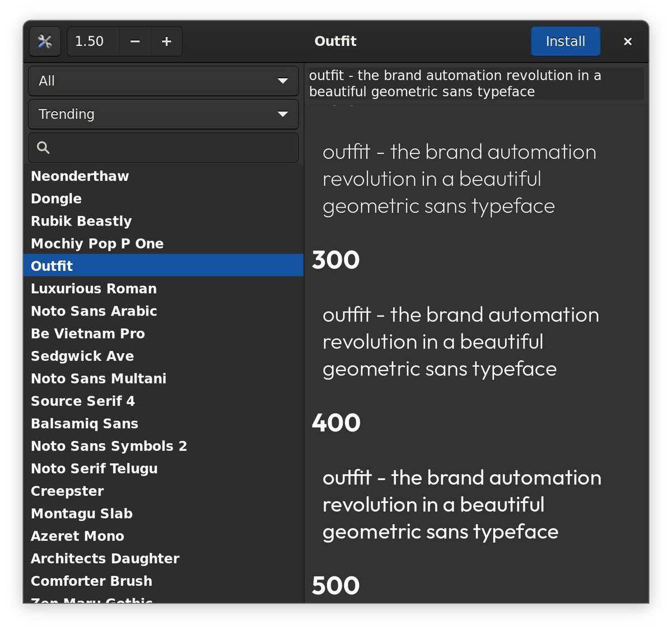Select Azeret Mono font
Viewport: 672px width, 629px height.
coord(164,536)
